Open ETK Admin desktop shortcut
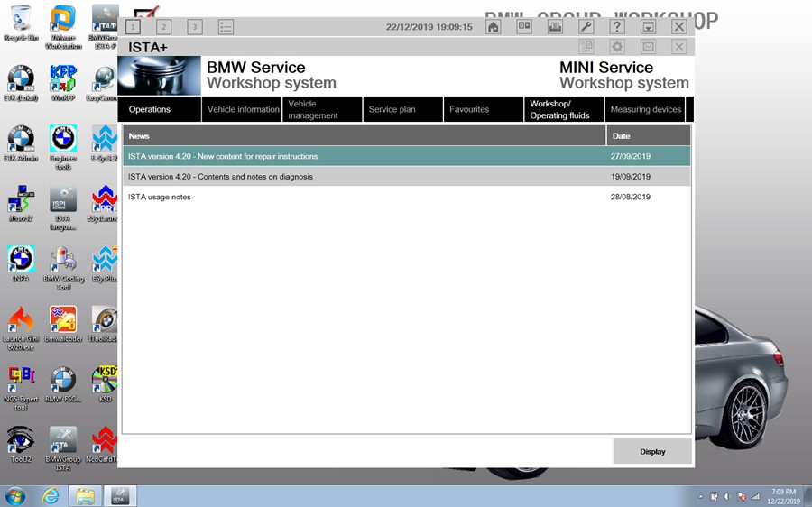 click(x=21, y=143)
